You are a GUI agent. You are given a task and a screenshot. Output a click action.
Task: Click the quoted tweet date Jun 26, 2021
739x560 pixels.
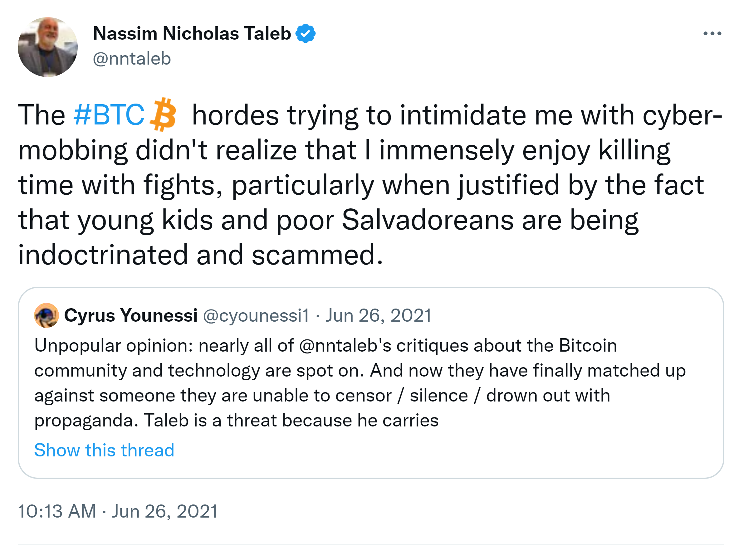(x=378, y=315)
